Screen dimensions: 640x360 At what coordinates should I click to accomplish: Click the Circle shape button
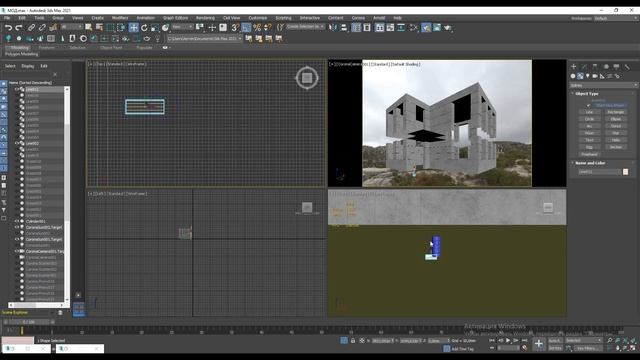click(x=589, y=119)
